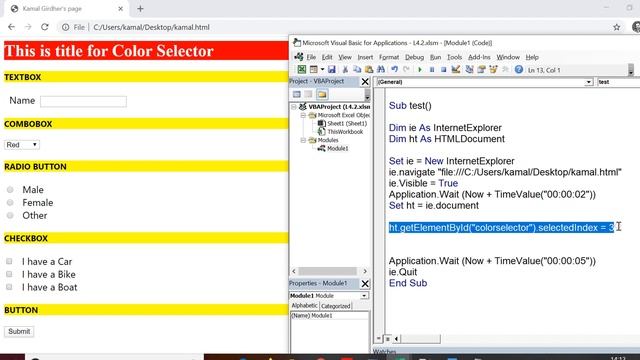Viewport: 640px width, 360px height.
Task: Open the Red color combobox
Action: [x=22, y=145]
